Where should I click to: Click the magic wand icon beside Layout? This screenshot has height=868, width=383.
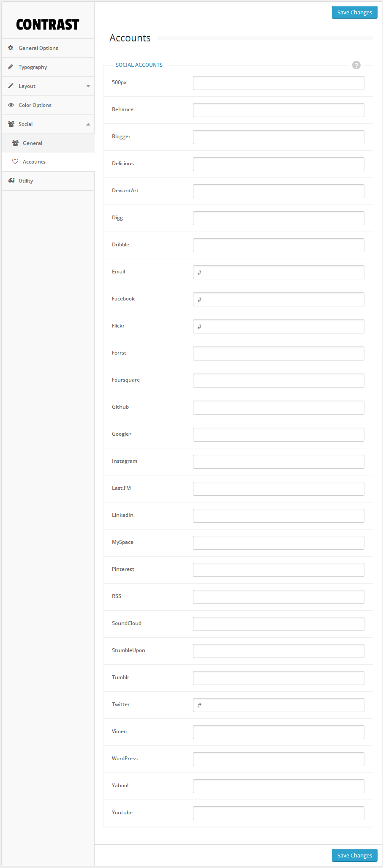tap(11, 86)
